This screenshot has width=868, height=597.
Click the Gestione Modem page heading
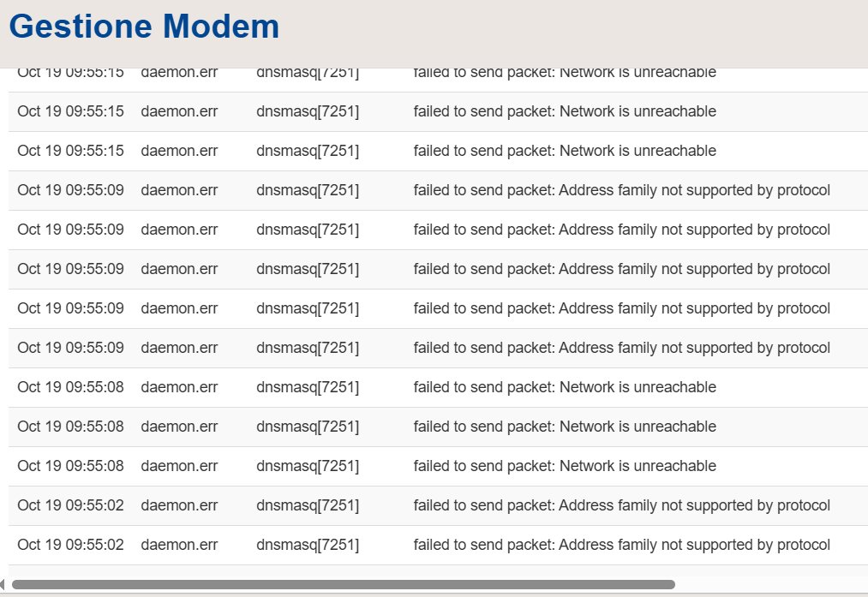(x=144, y=27)
